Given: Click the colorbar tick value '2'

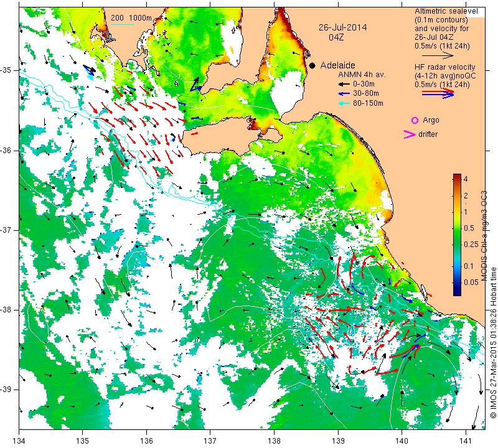Looking at the screenshot, I should pos(466,195).
